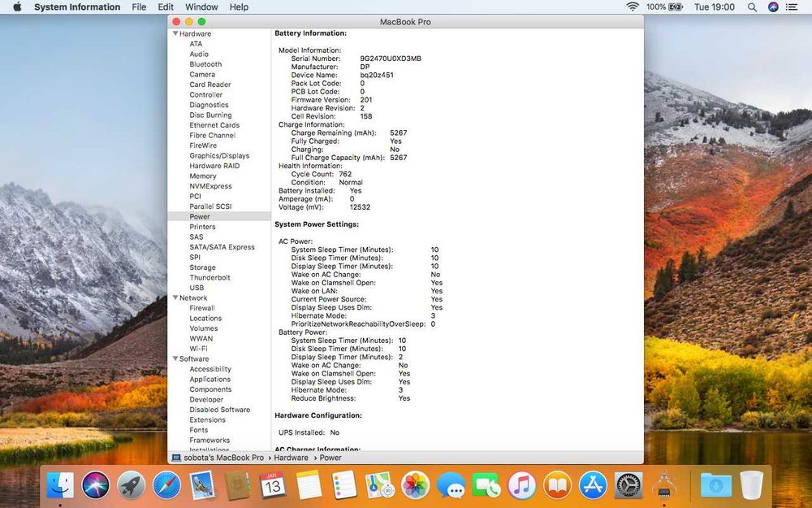
Task: Select Graphics/Displays in the sidebar
Action: pos(219,155)
